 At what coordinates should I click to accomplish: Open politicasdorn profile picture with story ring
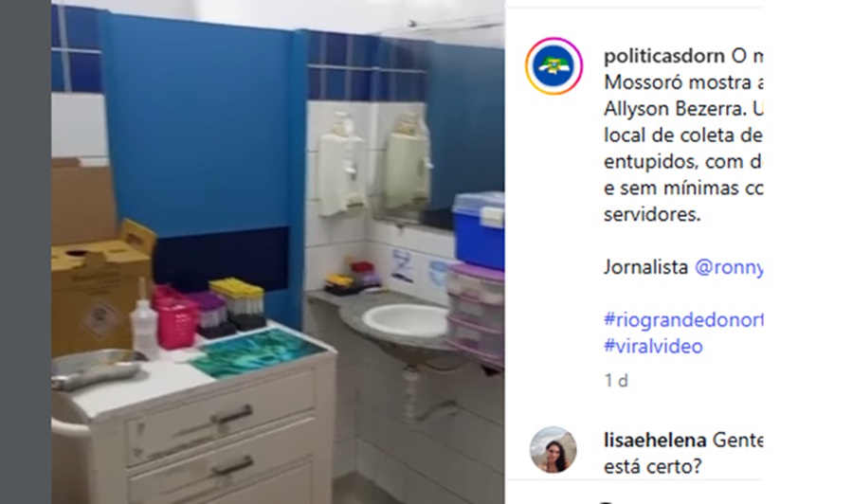pyautogui.click(x=554, y=66)
